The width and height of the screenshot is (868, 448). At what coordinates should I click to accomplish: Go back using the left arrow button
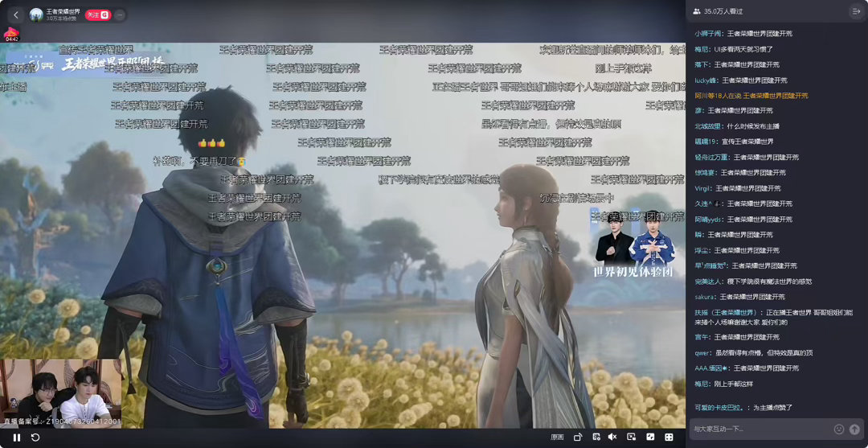coord(16,15)
